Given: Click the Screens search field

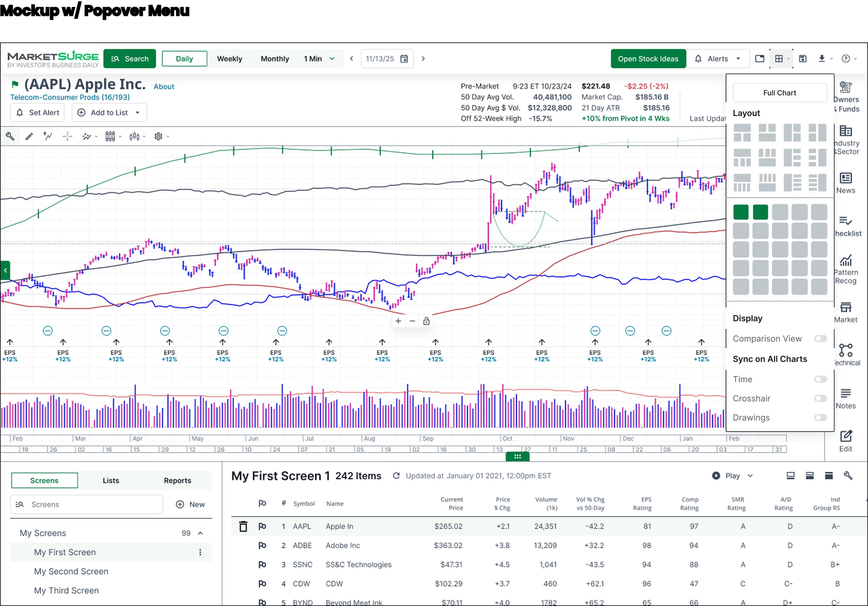Looking at the screenshot, I should [86, 504].
